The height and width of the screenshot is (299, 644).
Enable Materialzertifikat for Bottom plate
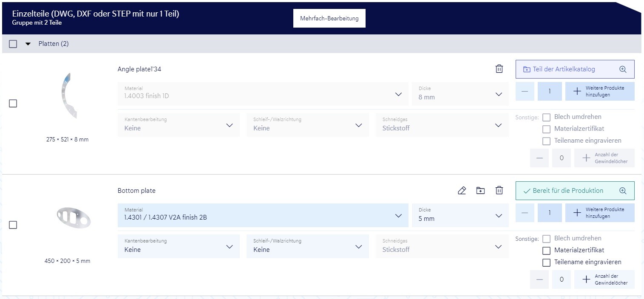coord(547,251)
